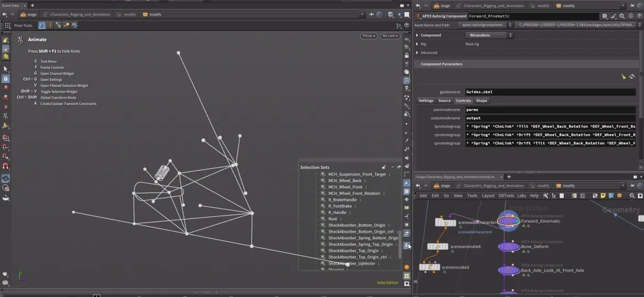Go back arrow in Scene View path bar

click(x=4, y=14)
